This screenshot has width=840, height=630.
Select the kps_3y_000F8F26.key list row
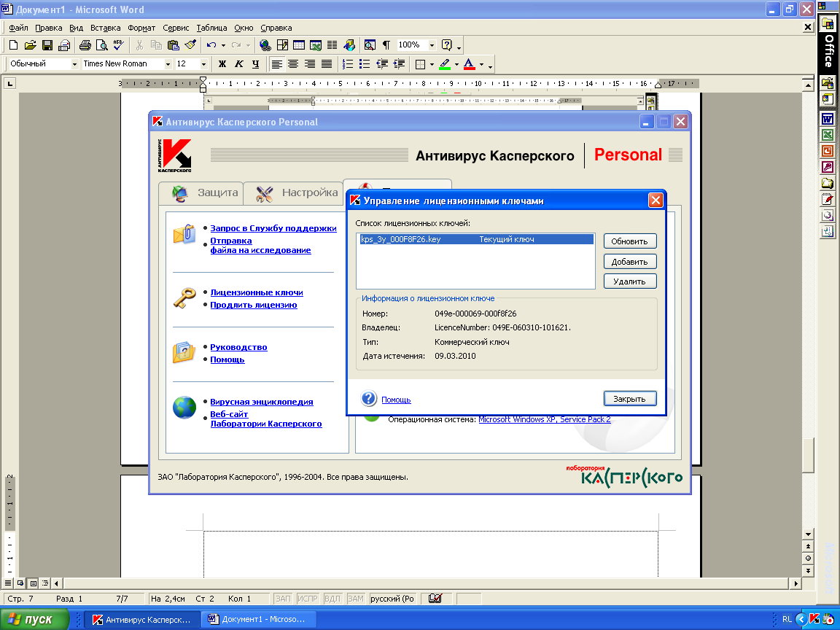click(x=475, y=239)
